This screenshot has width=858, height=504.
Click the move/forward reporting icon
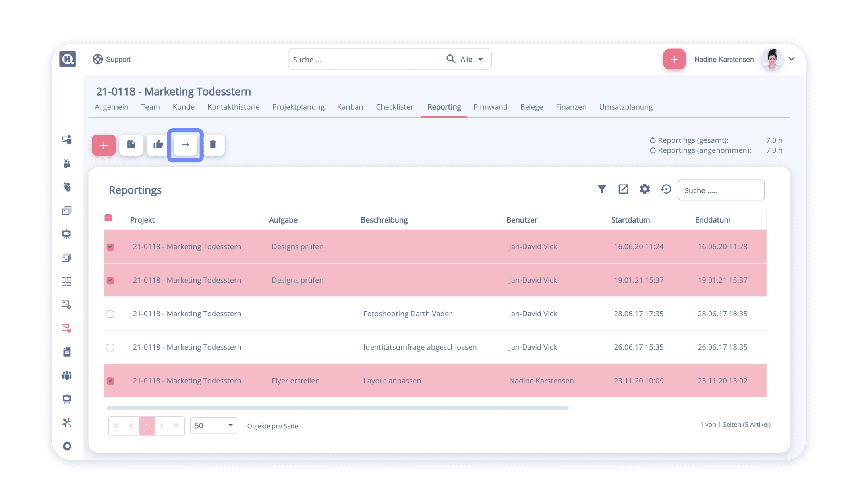click(x=186, y=144)
